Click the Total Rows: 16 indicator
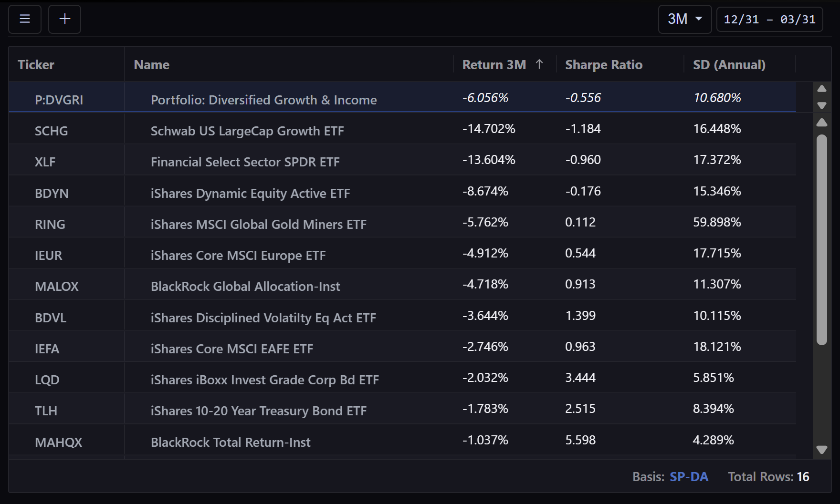This screenshot has height=504, width=840. pyautogui.click(x=768, y=477)
